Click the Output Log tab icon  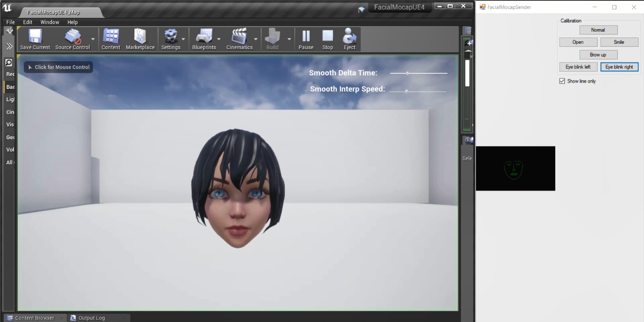click(73, 318)
